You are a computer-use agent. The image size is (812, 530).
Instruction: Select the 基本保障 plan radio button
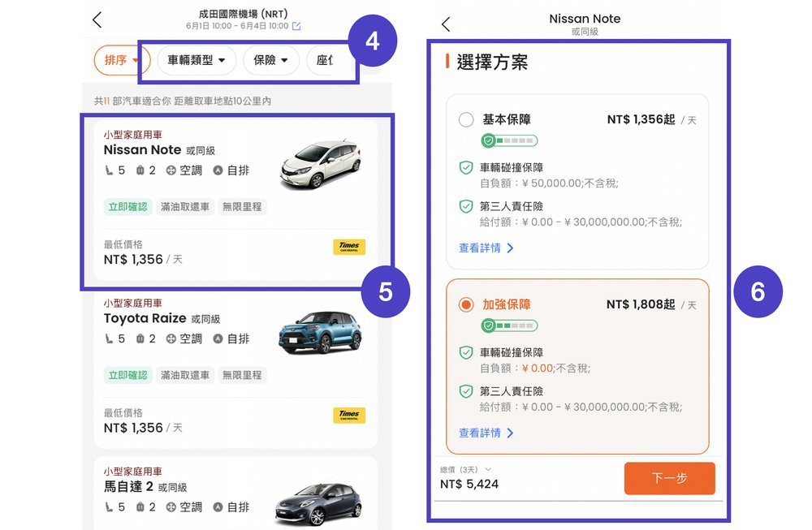pyautogui.click(x=466, y=119)
